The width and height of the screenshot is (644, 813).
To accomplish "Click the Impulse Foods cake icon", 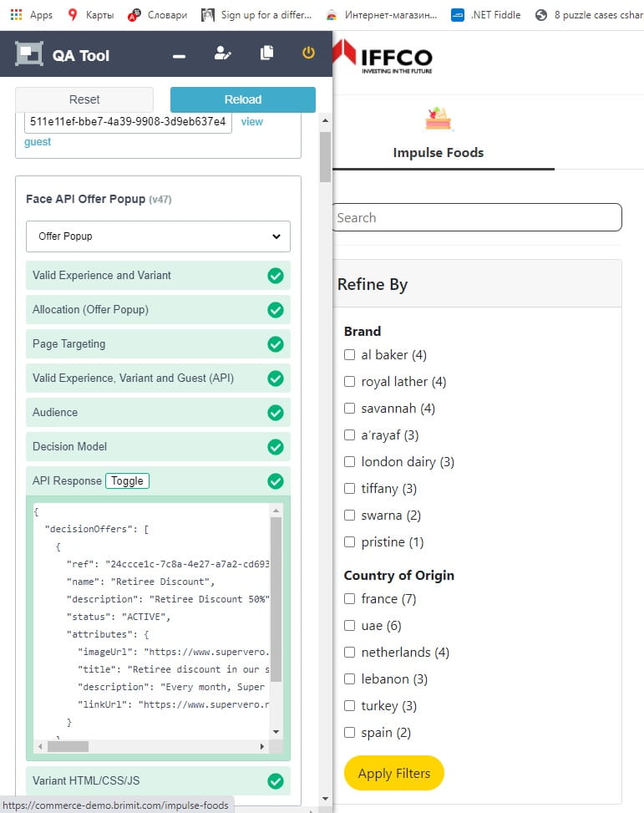I will coord(439,119).
